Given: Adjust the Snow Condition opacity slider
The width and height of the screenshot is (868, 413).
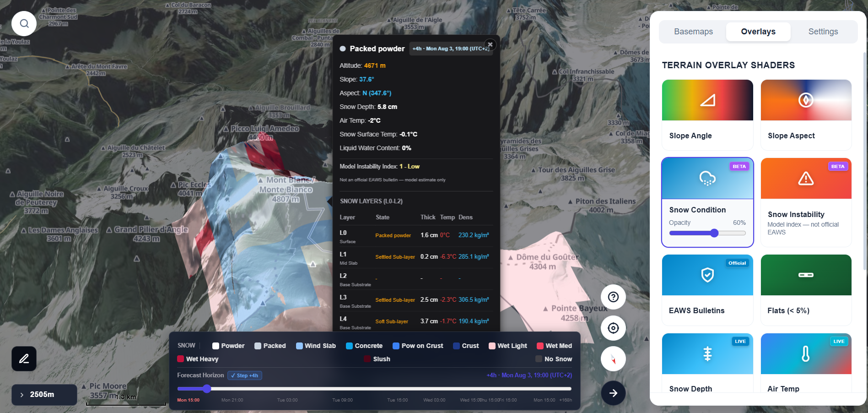Looking at the screenshot, I should click(707, 233).
